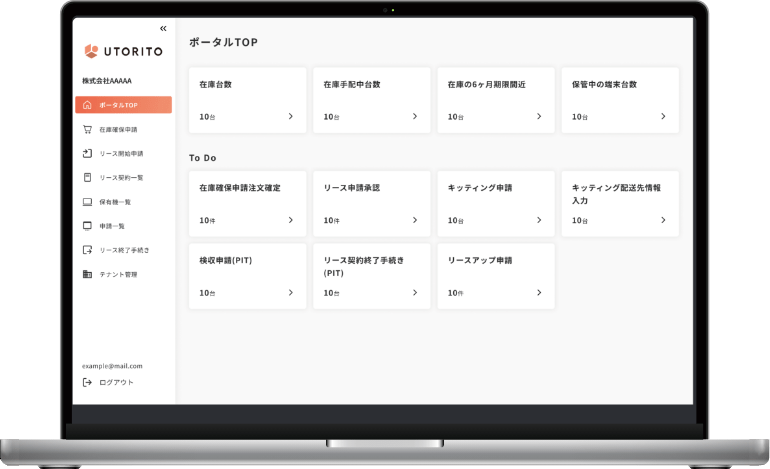This screenshot has height=469, width=770.
Task: Open the リースアップ申請 card
Action: click(x=495, y=276)
